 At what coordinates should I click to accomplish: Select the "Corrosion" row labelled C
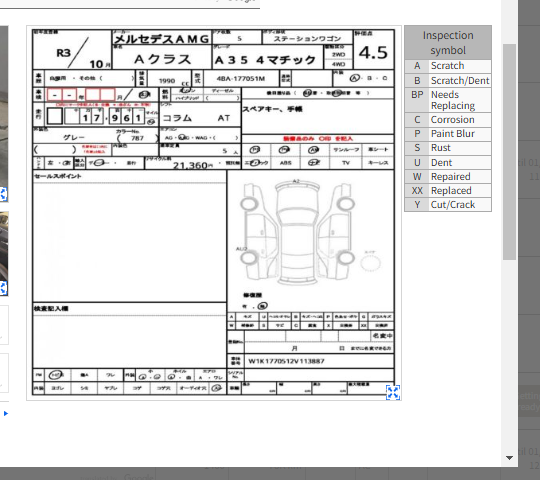(x=448, y=119)
